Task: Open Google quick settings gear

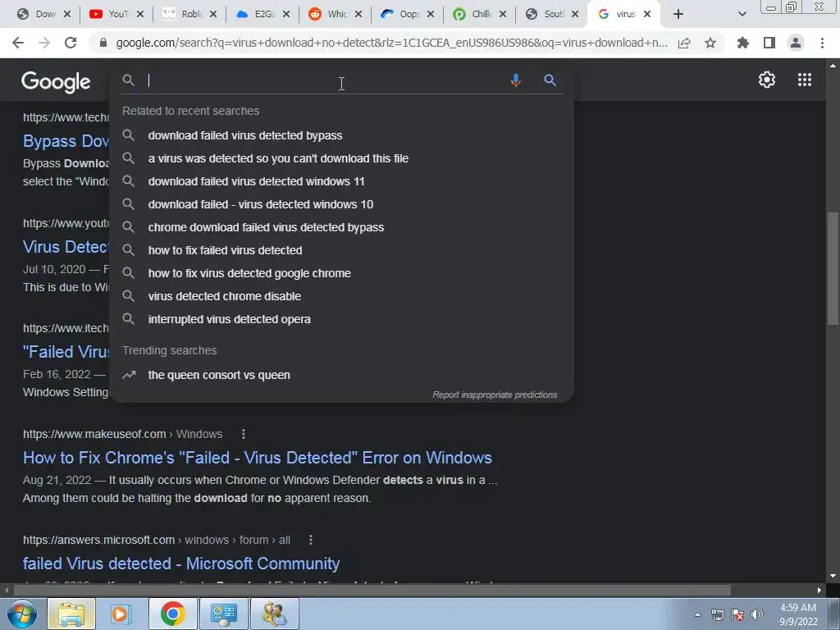Action: click(767, 80)
